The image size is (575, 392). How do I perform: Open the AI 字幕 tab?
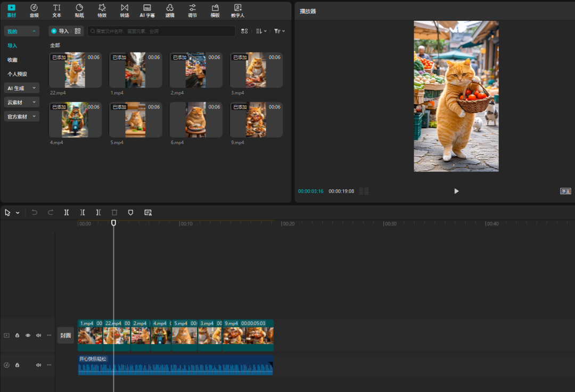click(147, 11)
